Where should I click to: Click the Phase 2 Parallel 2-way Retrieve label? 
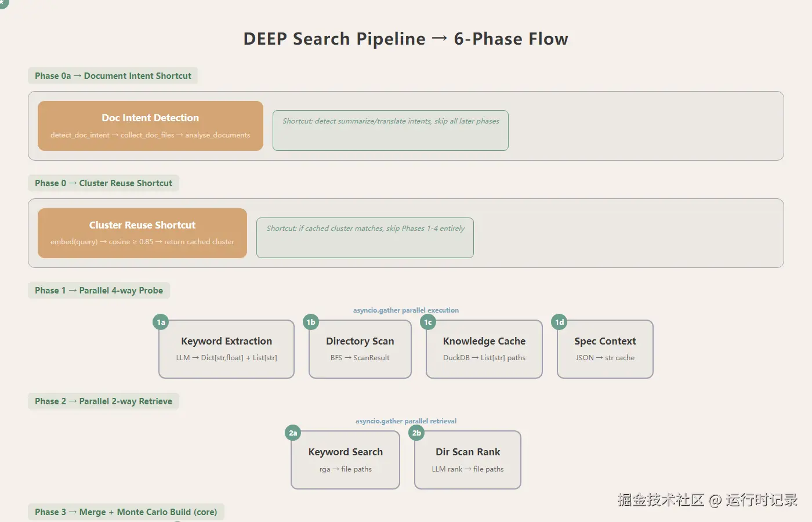[103, 401]
